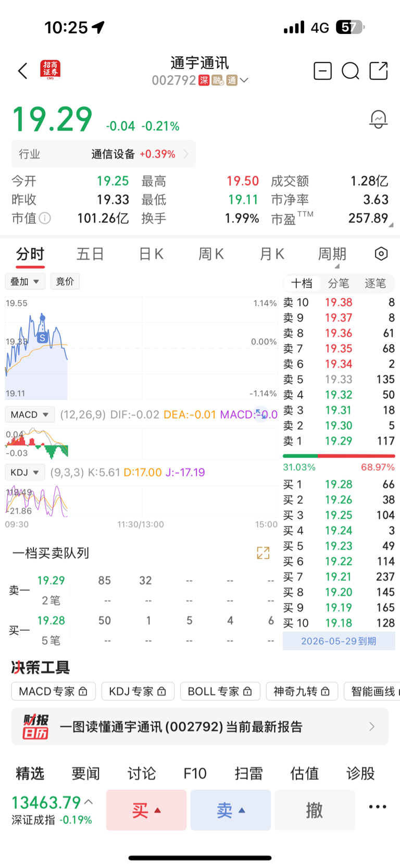The image size is (400, 868).
Task: Expand the 一档买卖队列 fullscreen icon
Action: coord(263,553)
